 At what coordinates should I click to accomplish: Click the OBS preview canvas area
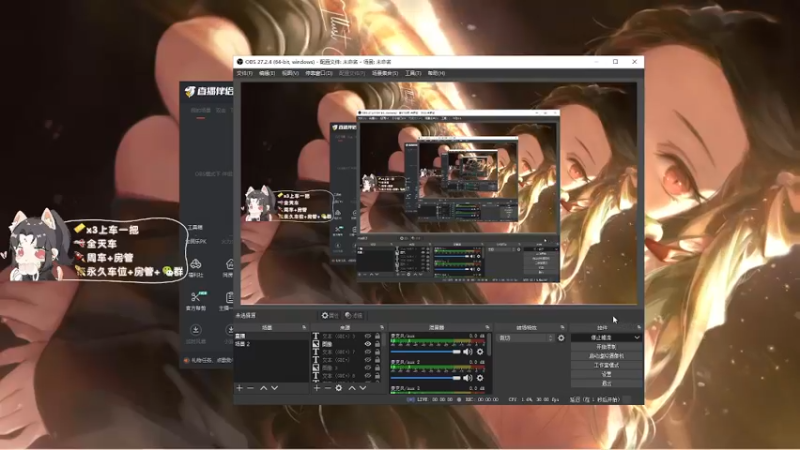pos(439,194)
